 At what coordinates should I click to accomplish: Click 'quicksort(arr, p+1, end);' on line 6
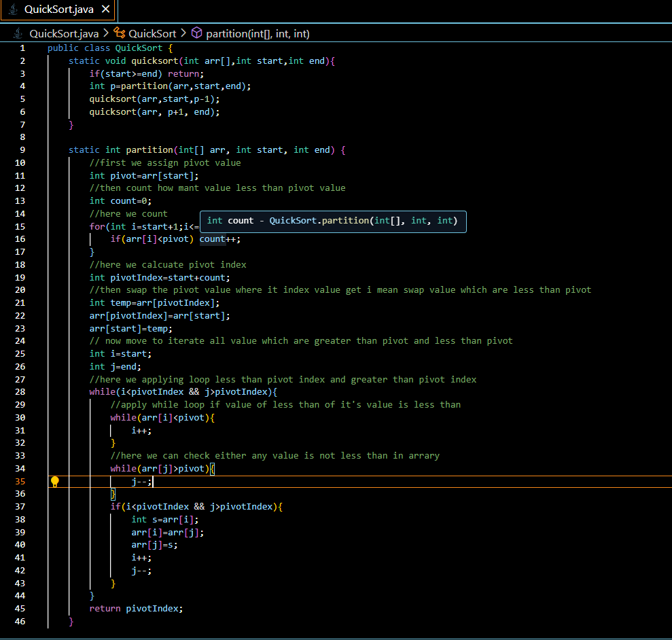coord(154,112)
